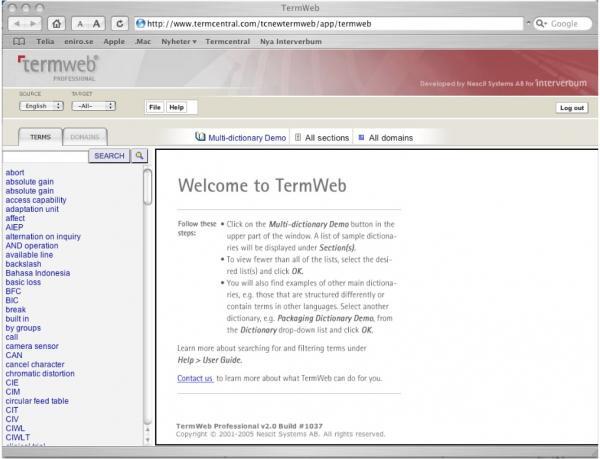Select the term CIWLT
Image resolution: width=600 pixels, height=459 pixels.
pyautogui.click(x=18, y=437)
